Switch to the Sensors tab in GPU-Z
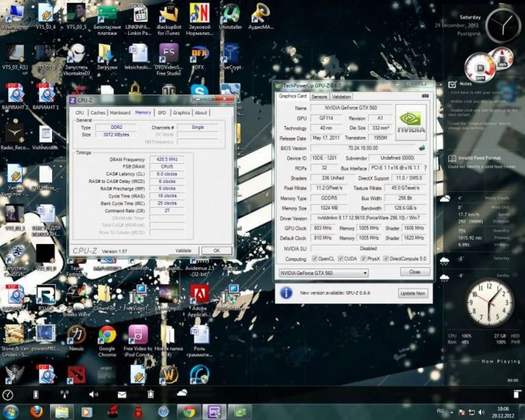This screenshot has height=420, width=525. tap(319, 96)
